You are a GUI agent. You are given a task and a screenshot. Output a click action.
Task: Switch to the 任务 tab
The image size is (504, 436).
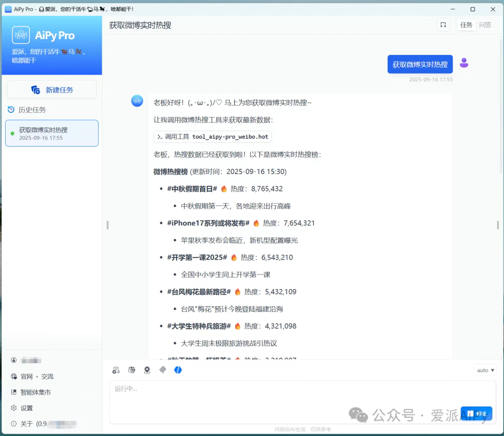coord(466,25)
